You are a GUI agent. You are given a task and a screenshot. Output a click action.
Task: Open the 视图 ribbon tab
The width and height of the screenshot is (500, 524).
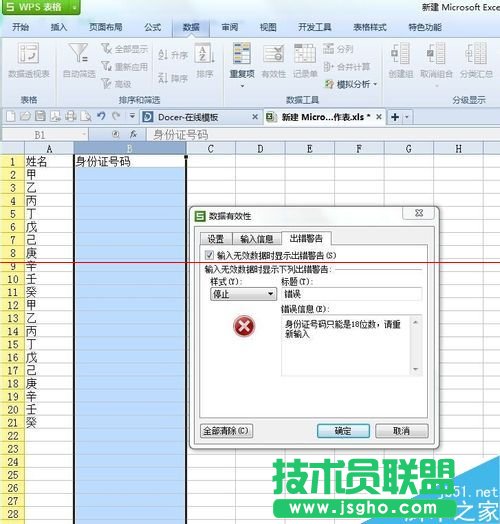pos(268,27)
